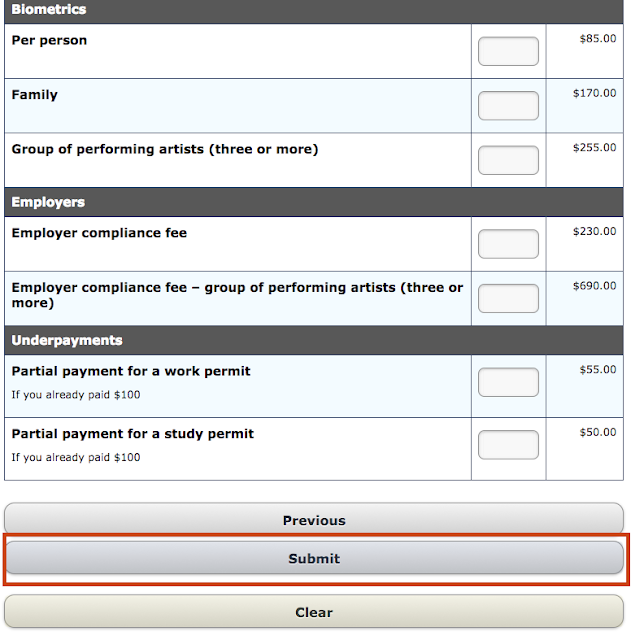Image resolution: width=631 pixels, height=640 pixels.
Task: Click the Underpayments section header
Action: tap(67, 340)
